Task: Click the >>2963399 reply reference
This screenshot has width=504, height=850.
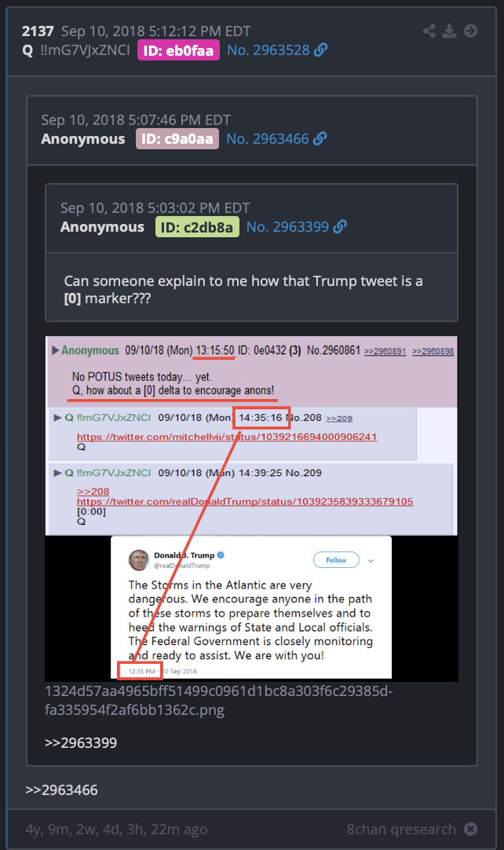Action: click(81, 742)
